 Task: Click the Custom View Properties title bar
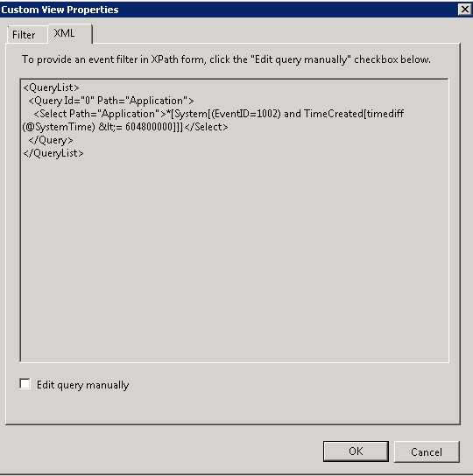tap(228, 10)
